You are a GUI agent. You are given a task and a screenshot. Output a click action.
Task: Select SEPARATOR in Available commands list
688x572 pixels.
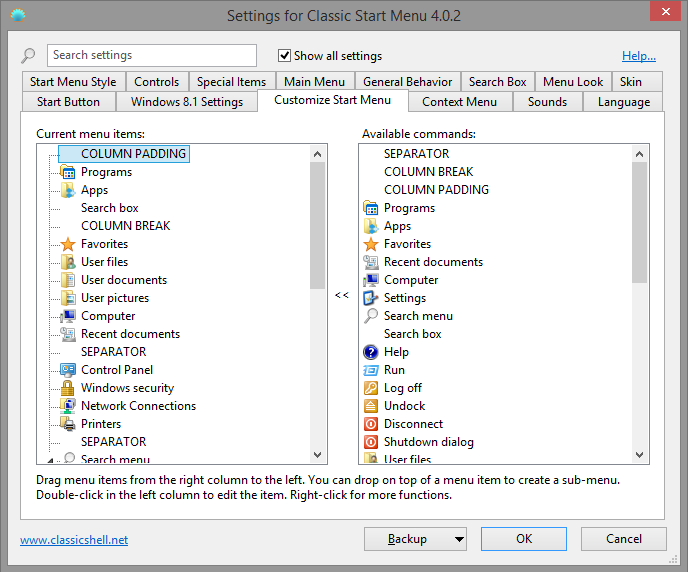[416, 154]
